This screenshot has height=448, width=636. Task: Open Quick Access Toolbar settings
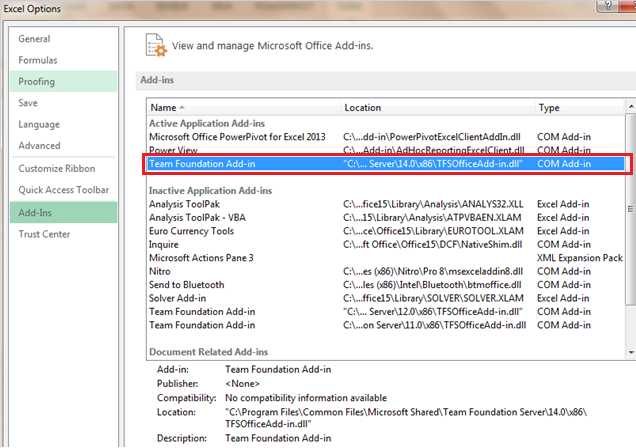pyautogui.click(x=63, y=190)
